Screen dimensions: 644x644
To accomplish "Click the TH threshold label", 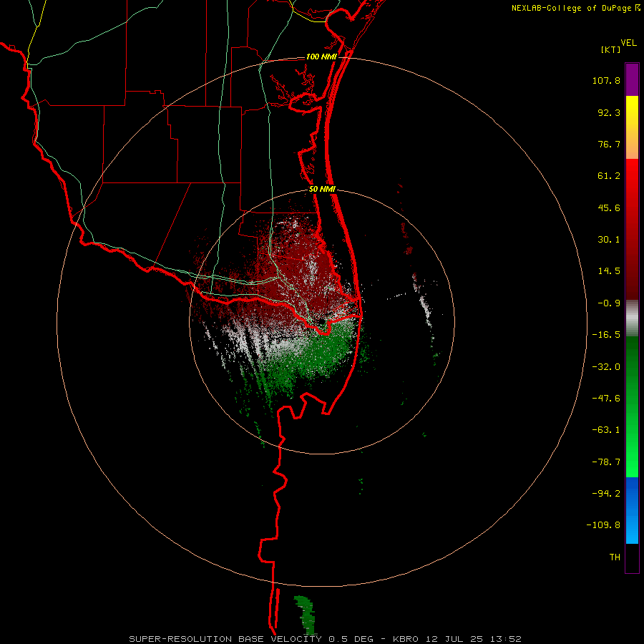I will point(615,557).
